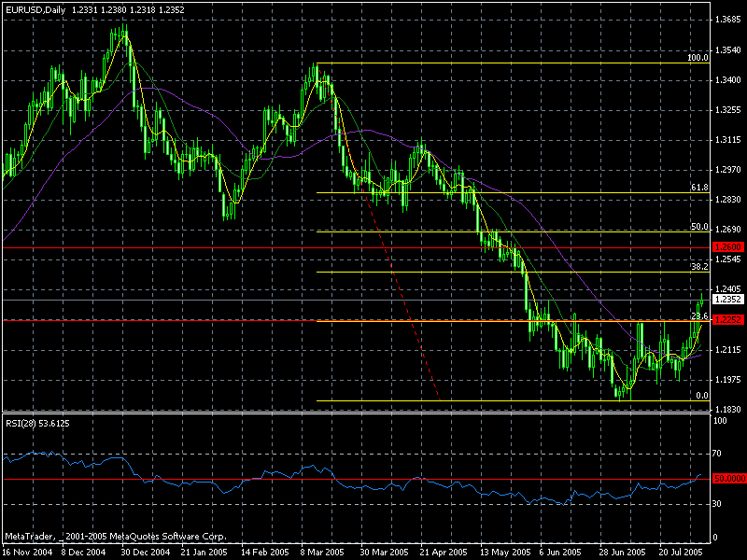Screen dimensions: 747x560
Task: Select the 1.1830 price axis label
Action: (728, 410)
